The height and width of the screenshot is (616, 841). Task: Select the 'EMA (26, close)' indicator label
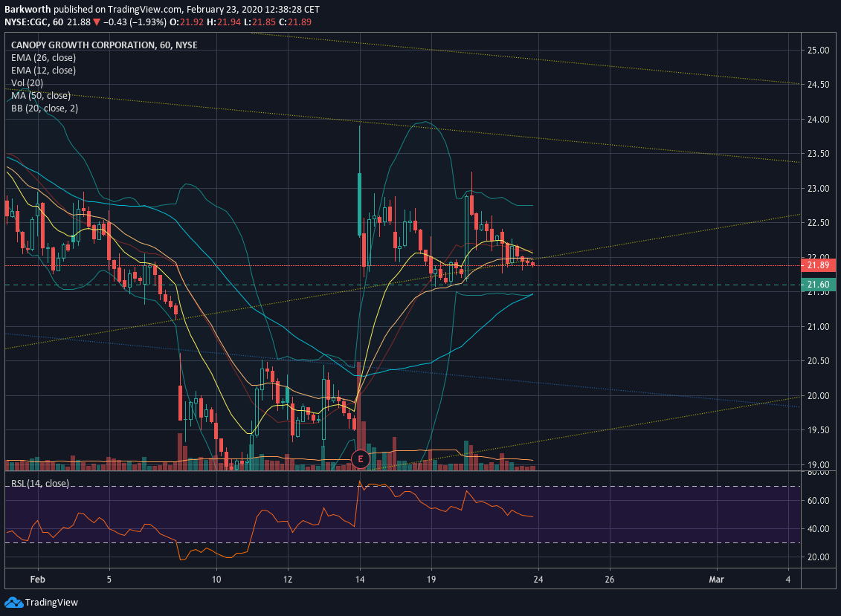point(43,58)
